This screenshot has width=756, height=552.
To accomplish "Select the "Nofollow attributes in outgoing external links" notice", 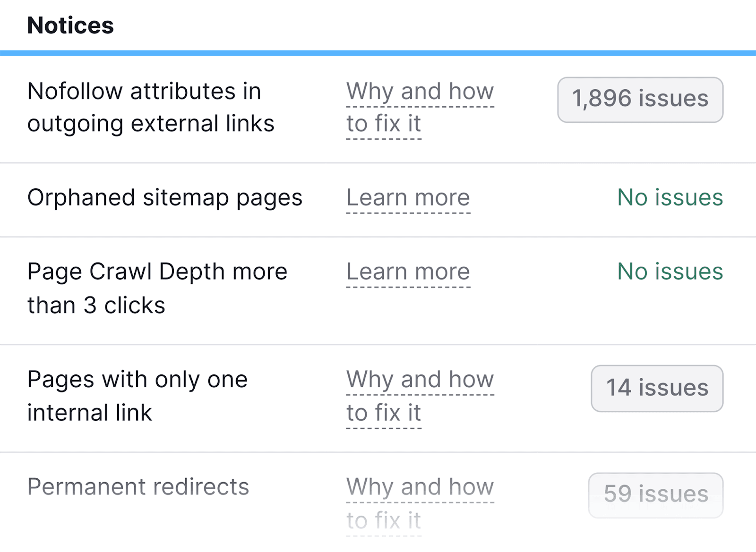I will [151, 107].
